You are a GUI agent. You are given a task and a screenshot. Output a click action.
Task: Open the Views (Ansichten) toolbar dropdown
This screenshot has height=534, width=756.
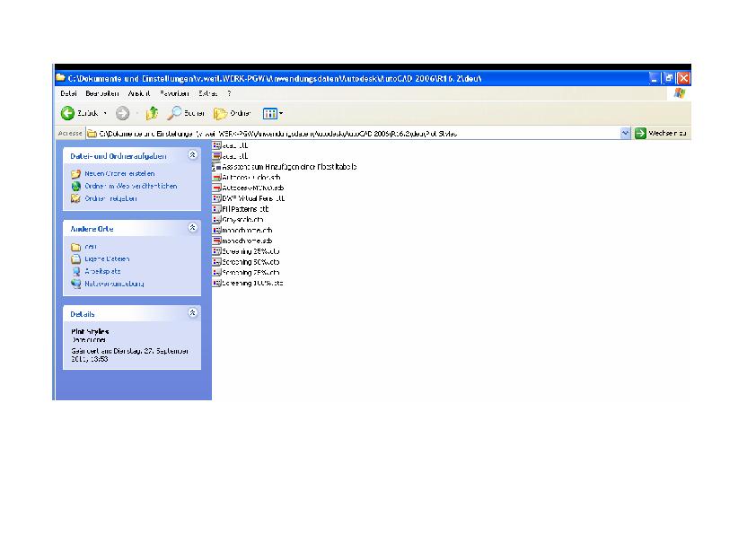pos(272,114)
